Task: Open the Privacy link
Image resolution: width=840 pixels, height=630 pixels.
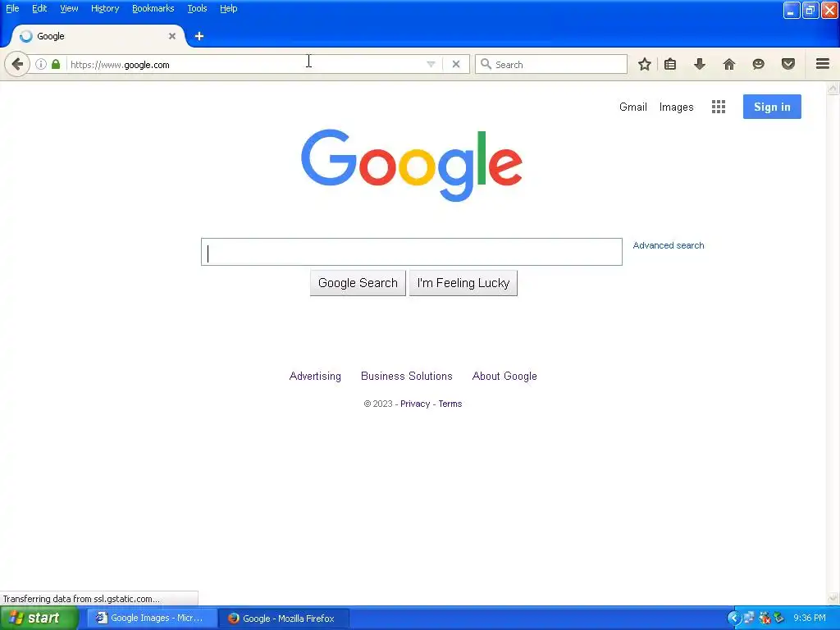Action: click(x=415, y=404)
